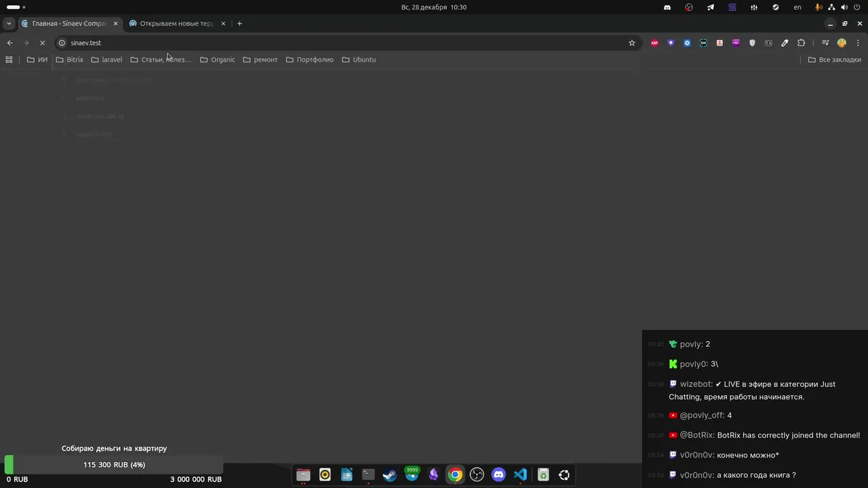This screenshot has width=868, height=488.
Task: Open LibreOffice Writer from the dock
Action: point(347,475)
